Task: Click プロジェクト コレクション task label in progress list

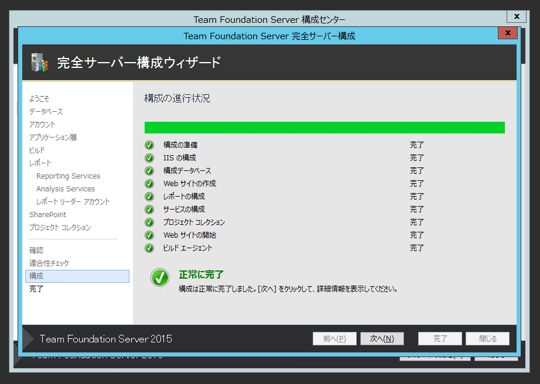Action: point(194,222)
